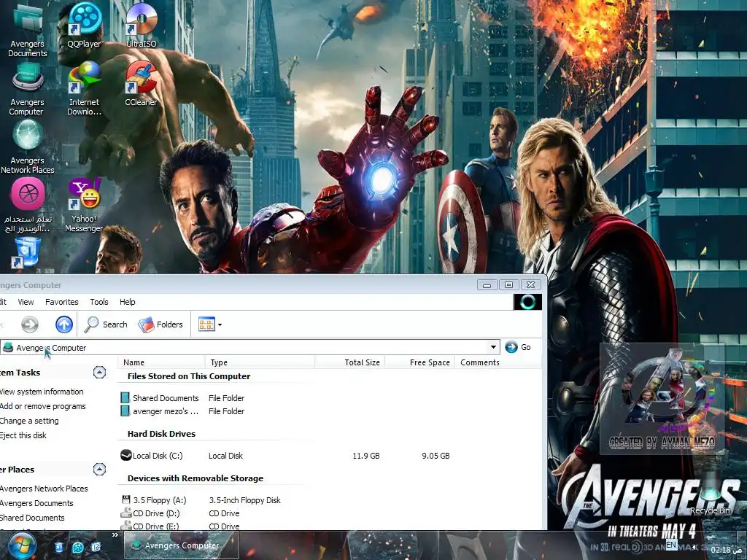The image size is (747, 560).
Task: Select the pink Arabic-labeled desktop icon
Action: [28, 206]
